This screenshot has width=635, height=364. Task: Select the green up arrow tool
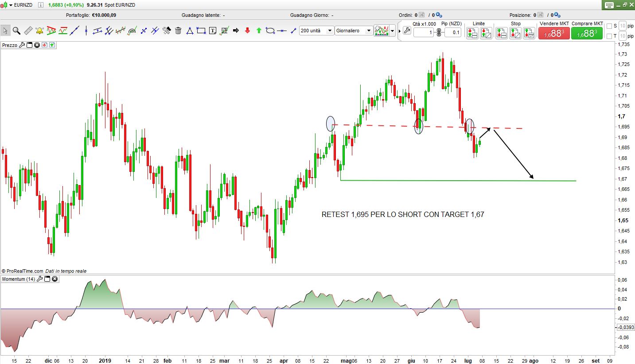(x=259, y=31)
